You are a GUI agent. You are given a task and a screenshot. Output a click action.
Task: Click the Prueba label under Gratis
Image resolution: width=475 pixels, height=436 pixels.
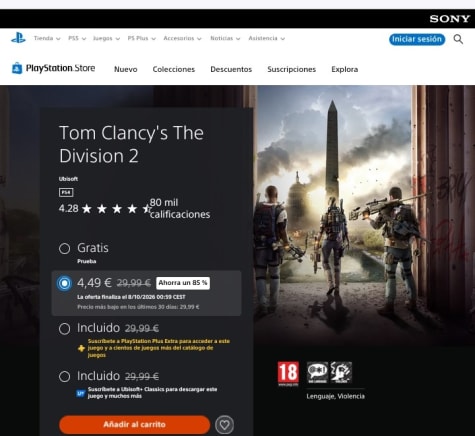(87, 261)
